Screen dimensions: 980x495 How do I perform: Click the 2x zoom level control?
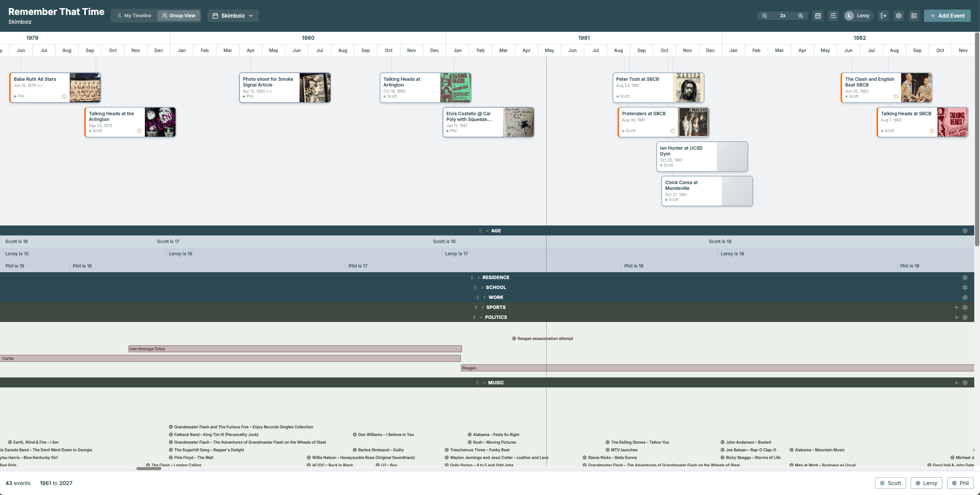coord(782,15)
